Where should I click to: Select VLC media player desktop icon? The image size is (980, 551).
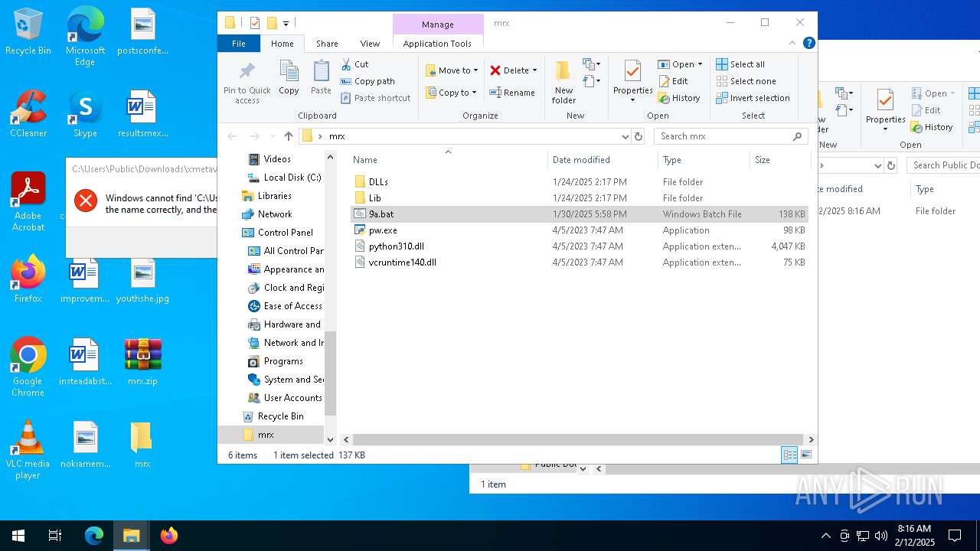pos(28,450)
